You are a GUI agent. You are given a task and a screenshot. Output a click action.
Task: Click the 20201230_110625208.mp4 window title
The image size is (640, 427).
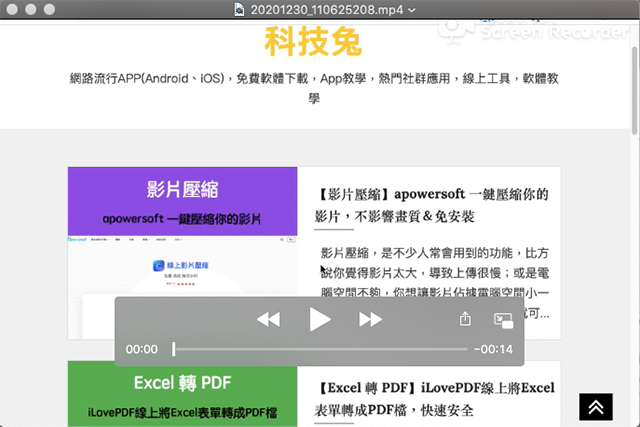pos(327,10)
